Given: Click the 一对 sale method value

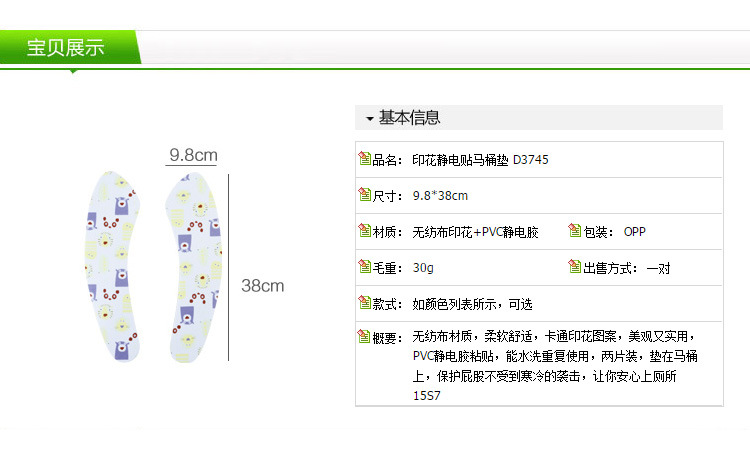Looking at the screenshot, I should (x=659, y=268).
